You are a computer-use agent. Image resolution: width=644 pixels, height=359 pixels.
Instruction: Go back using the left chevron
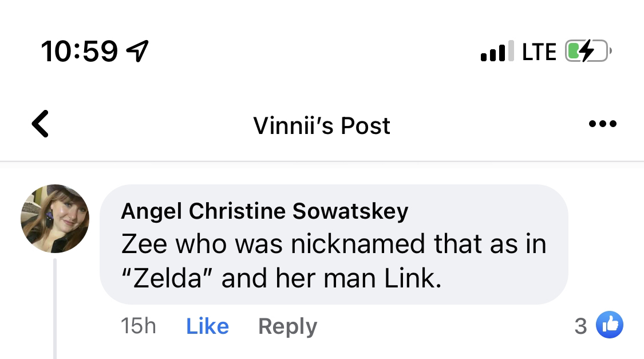(x=40, y=124)
